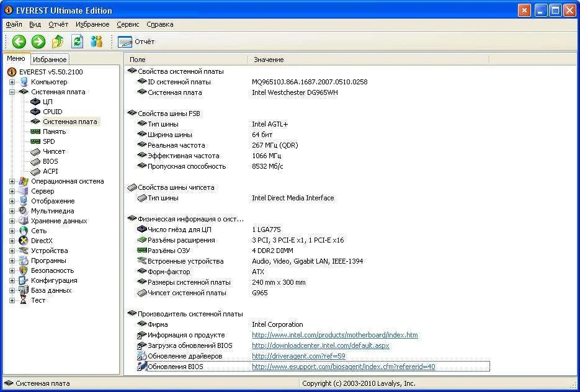Expand the Сервер tree node
580x392 pixels.
pyautogui.click(x=12, y=191)
